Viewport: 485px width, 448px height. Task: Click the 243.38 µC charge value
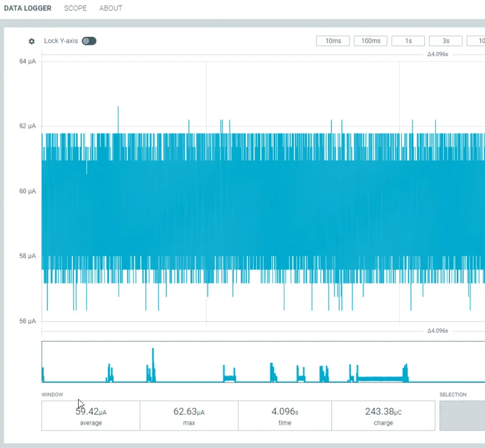point(383,411)
